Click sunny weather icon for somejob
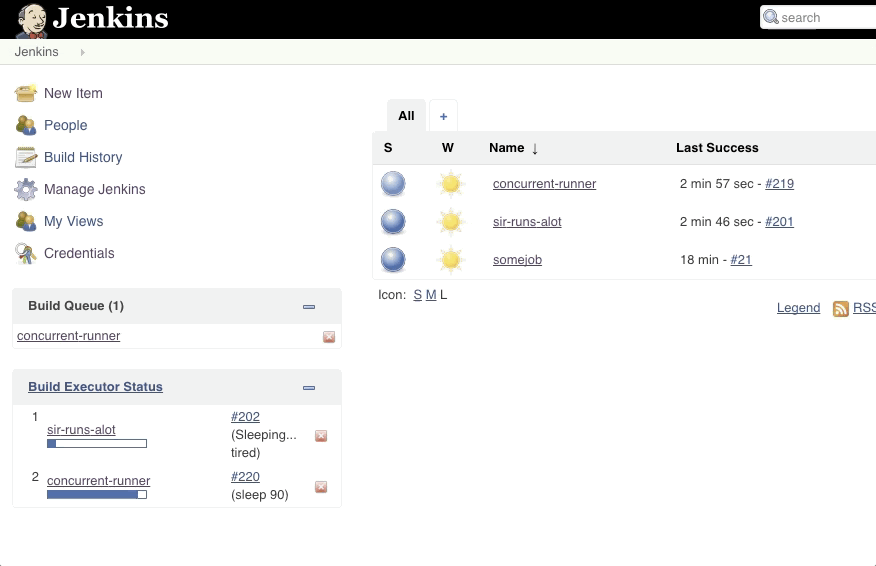Screen dimensions: 876x566 [450, 260]
